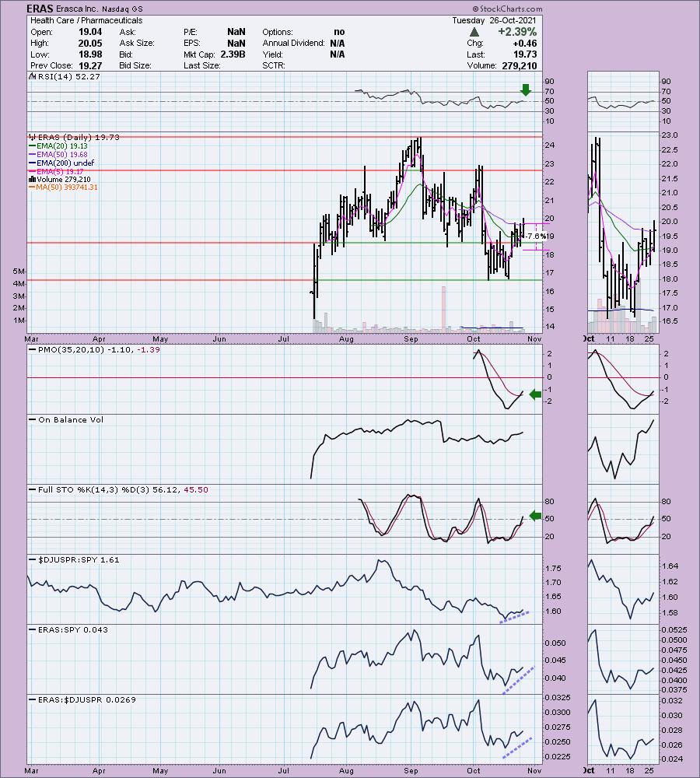
Task: Click the -7.6% annotation on price chart
Action: tap(535, 237)
